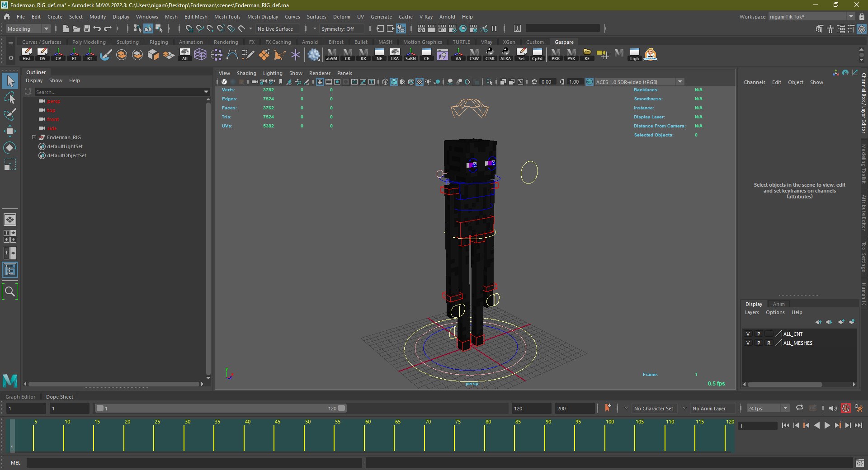The height and width of the screenshot is (470, 868).
Task: Toggle the pause IPR icon in status line
Action: [x=494, y=28]
